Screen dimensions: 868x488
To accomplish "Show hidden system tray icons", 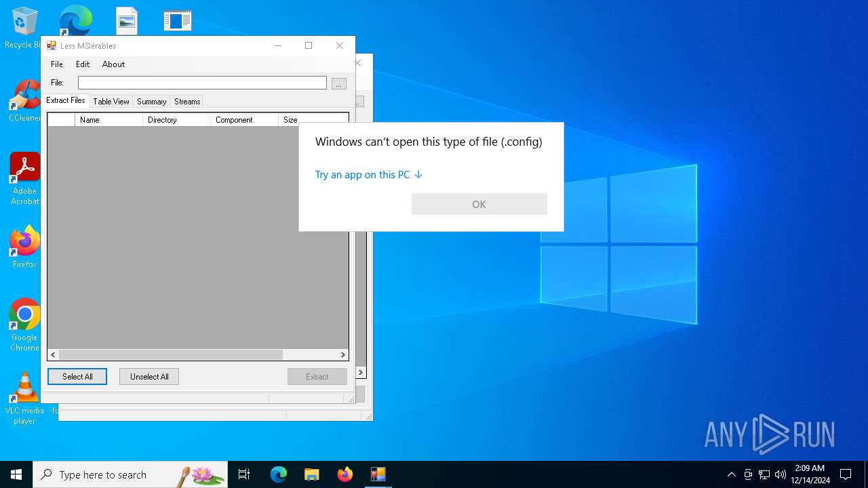I will pyautogui.click(x=731, y=474).
